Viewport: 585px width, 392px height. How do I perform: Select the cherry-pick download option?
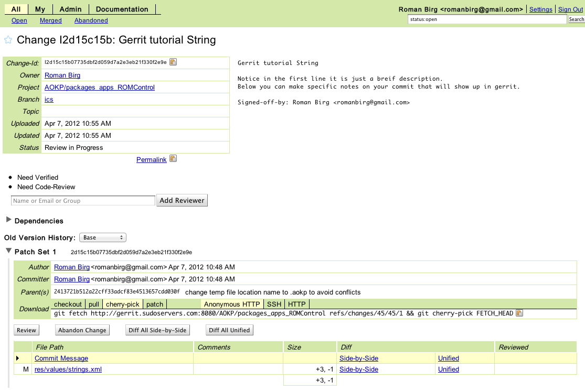[122, 304]
